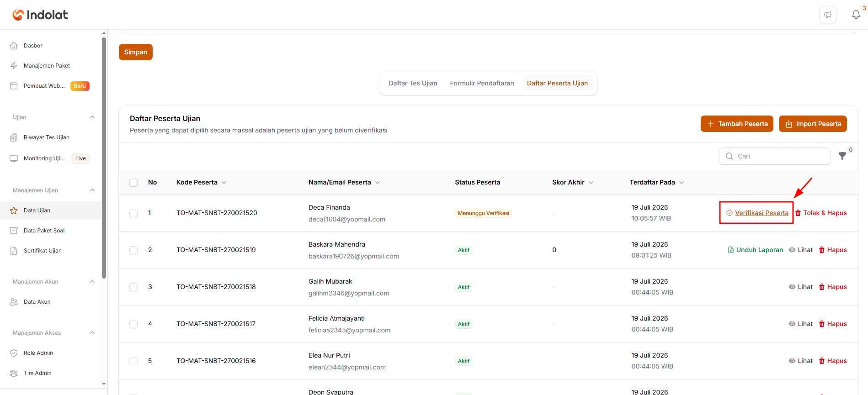
Task: View Felicia Atmajayanti via eye icon
Action: point(792,324)
